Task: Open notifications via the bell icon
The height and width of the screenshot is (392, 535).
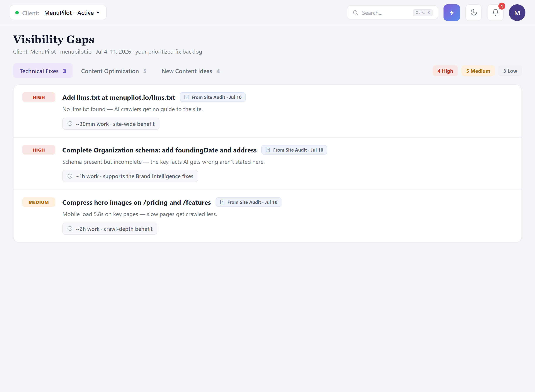Action: 495,13
